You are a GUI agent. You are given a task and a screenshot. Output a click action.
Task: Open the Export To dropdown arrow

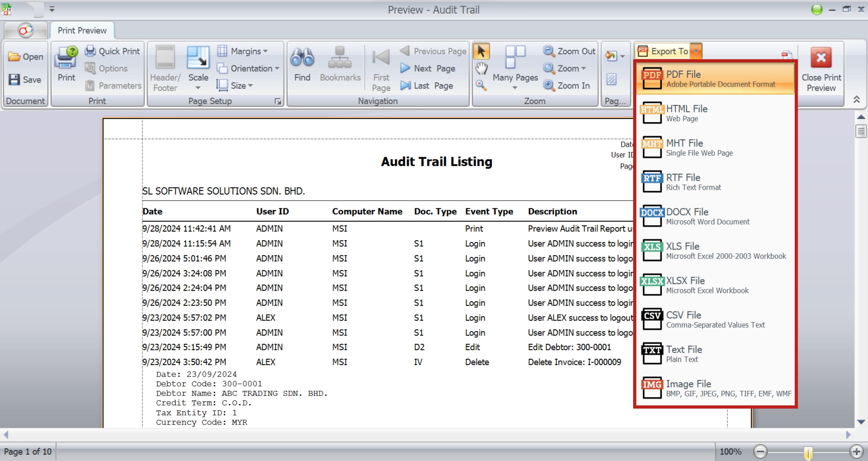click(696, 51)
